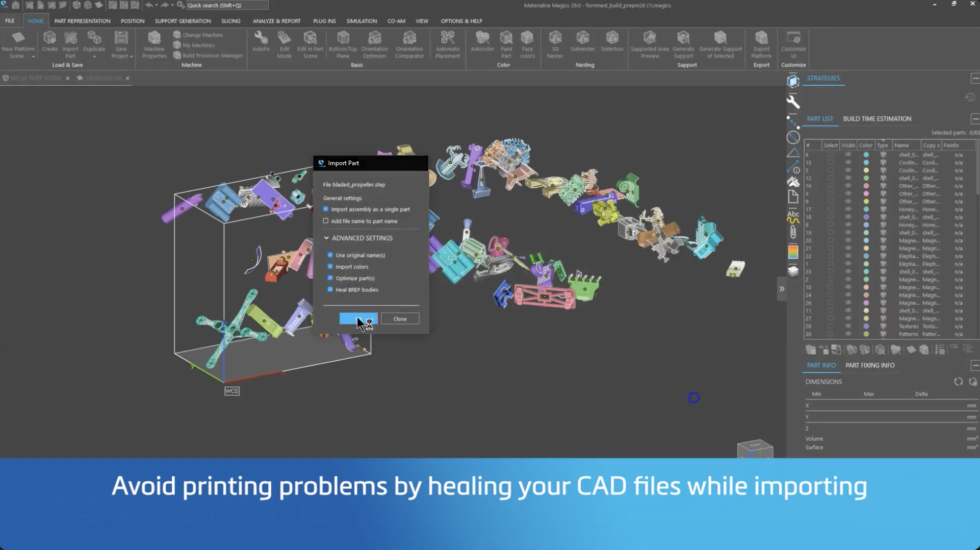The image size is (980, 550).
Task: Switch to Build Time Estimation tab
Action: [x=877, y=119]
